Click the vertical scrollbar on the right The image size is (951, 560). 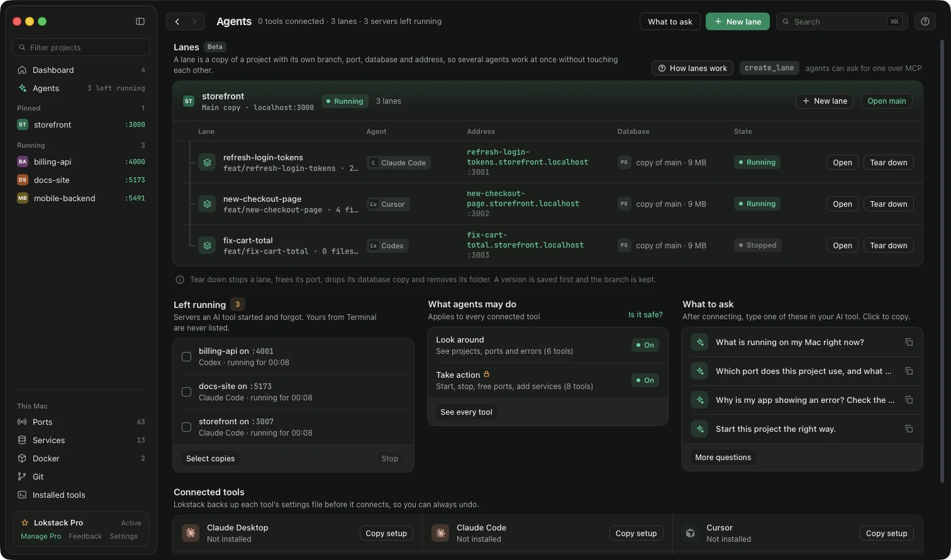point(942,261)
